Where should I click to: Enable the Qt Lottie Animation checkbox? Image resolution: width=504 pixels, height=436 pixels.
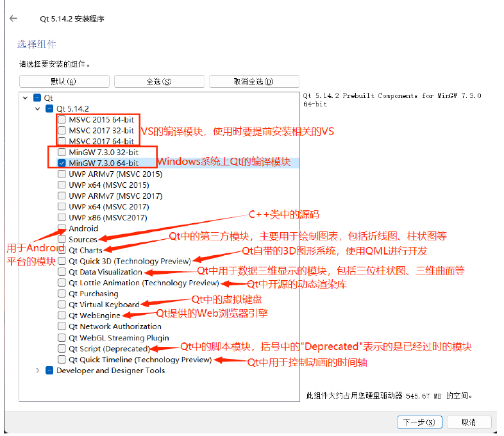(62, 283)
